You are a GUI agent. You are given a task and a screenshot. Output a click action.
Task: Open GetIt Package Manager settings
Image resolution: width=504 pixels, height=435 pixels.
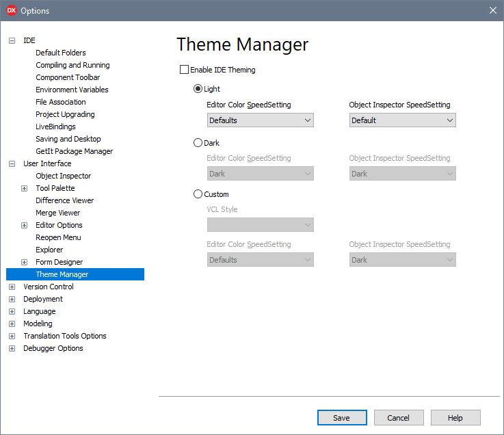pos(75,151)
